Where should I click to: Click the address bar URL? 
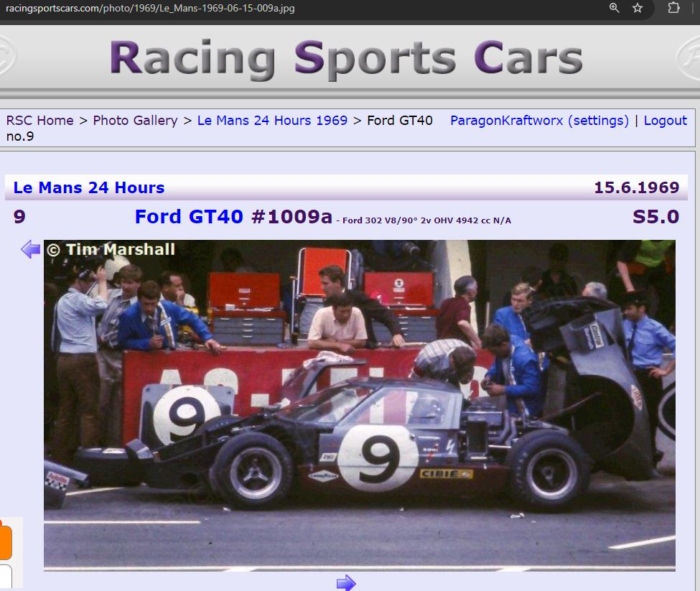tap(150, 8)
